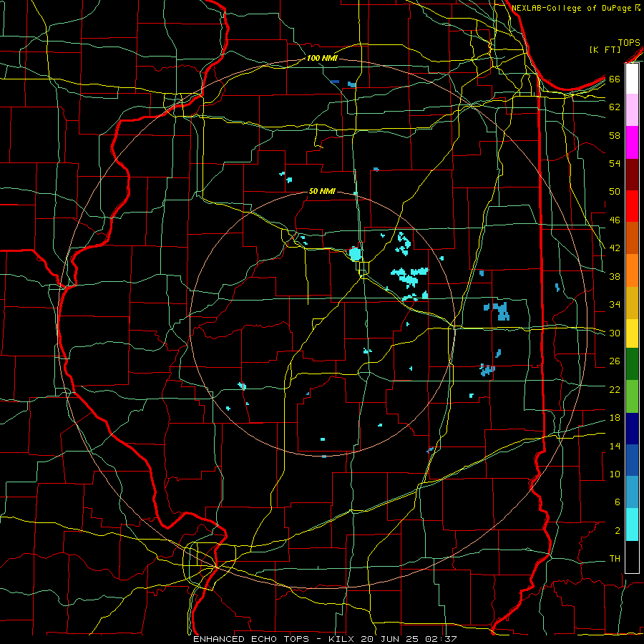Image resolution: width=644 pixels, height=644 pixels.
Task: Click legend value '38'
Action: pyautogui.click(x=615, y=276)
